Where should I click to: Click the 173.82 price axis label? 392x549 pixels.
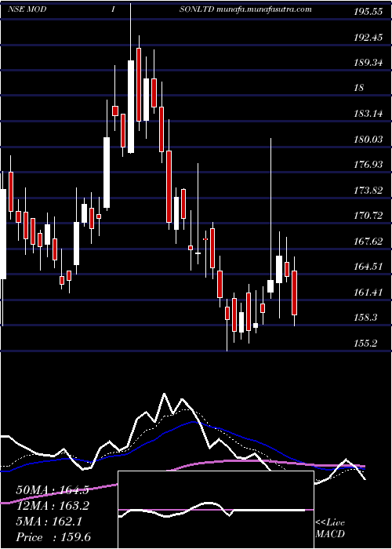point(368,191)
